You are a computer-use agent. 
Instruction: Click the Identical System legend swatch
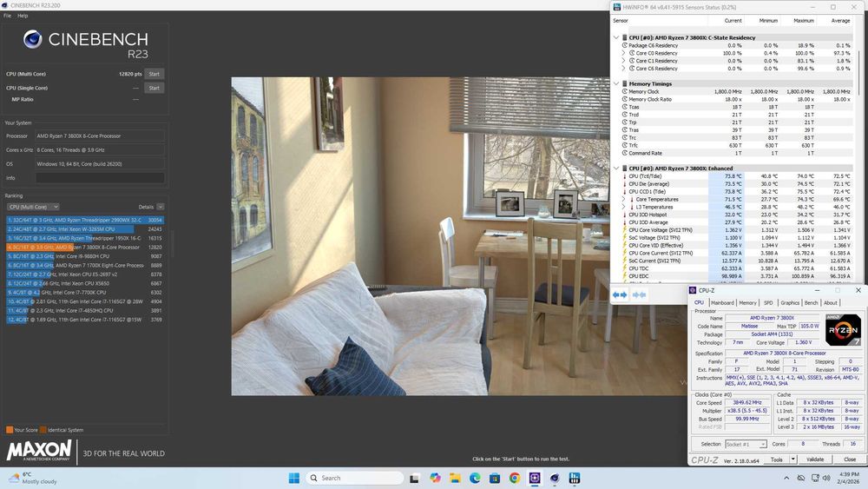point(43,430)
